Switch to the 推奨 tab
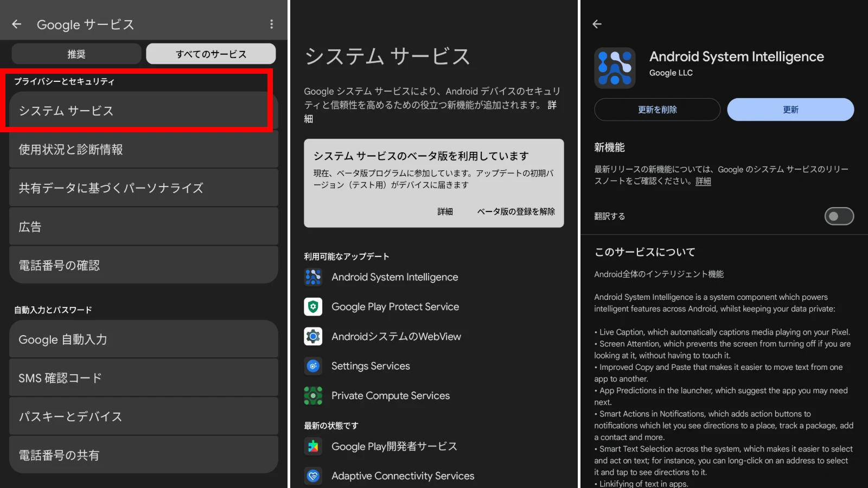 [76, 54]
